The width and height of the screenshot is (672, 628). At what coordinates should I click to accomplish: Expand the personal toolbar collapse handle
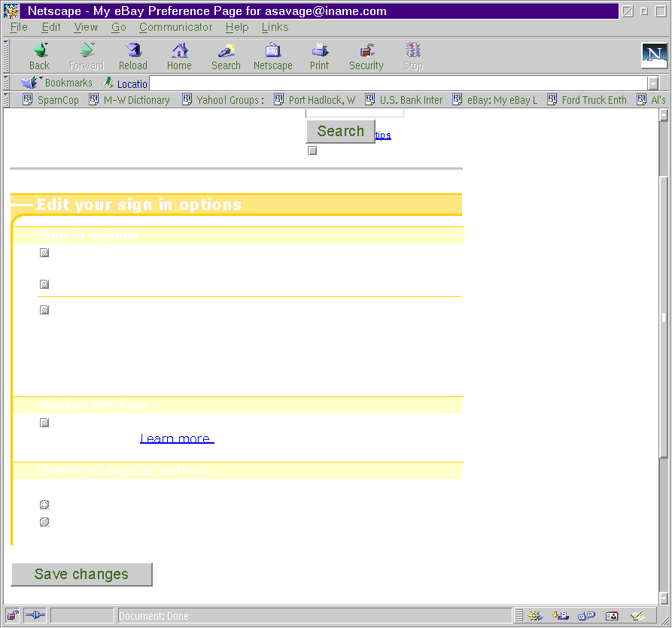(x=6, y=99)
